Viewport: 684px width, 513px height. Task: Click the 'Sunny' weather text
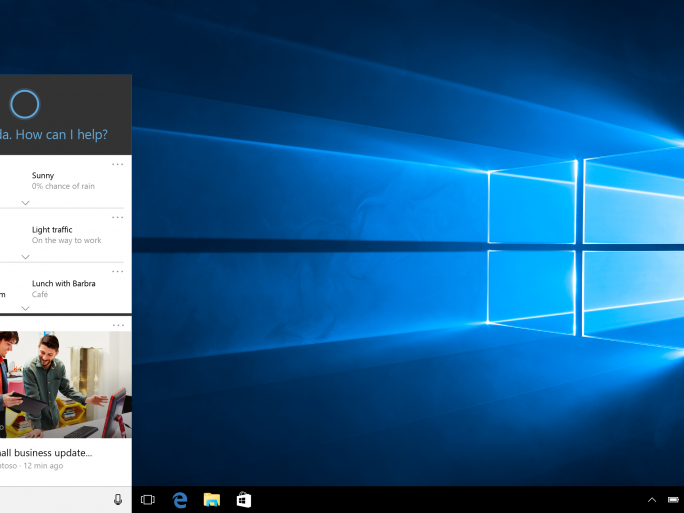pyautogui.click(x=43, y=175)
